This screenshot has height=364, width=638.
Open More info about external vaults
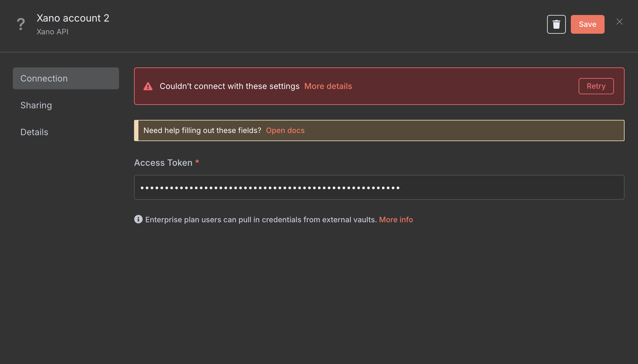click(x=396, y=220)
